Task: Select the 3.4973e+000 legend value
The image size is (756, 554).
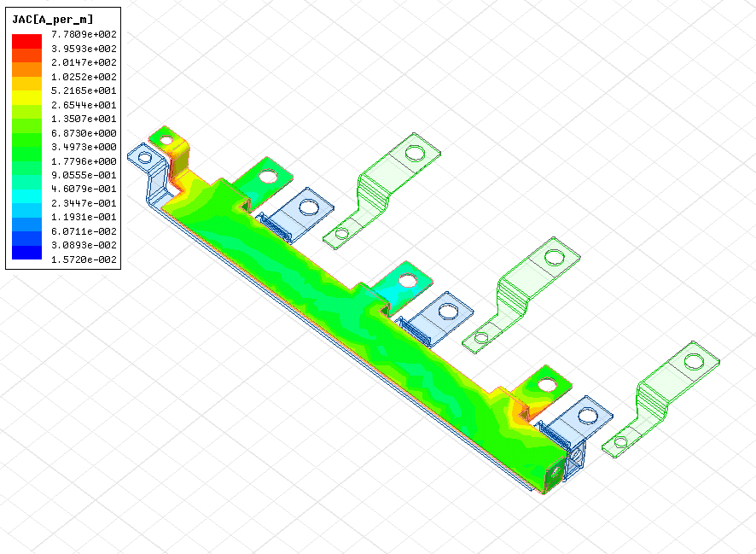Action: [84, 147]
